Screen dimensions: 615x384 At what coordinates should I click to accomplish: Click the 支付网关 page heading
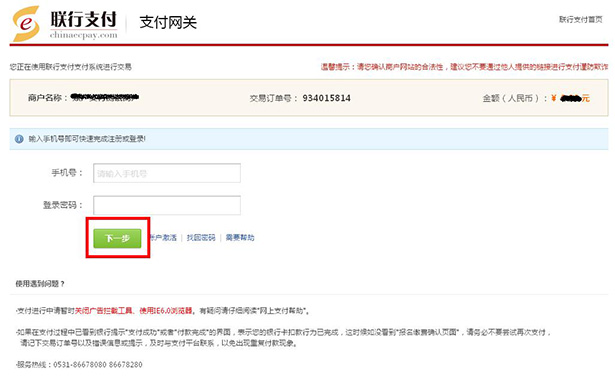[x=168, y=22]
